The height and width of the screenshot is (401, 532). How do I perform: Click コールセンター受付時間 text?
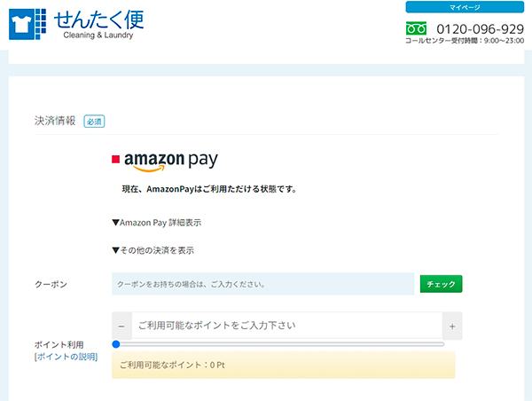pyautogui.click(x=465, y=41)
